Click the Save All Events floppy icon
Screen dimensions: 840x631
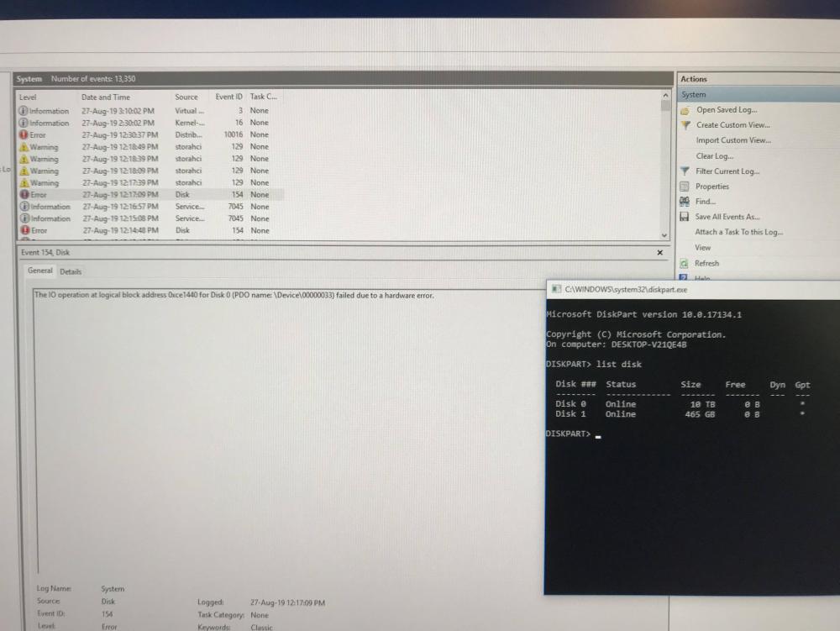point(684,217)
